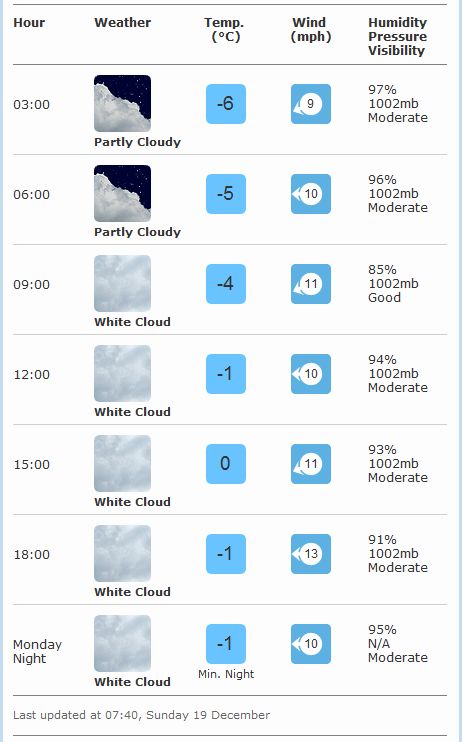Click the 06:00 wind speed icon
462x742 pixels.
click(311, 194)
